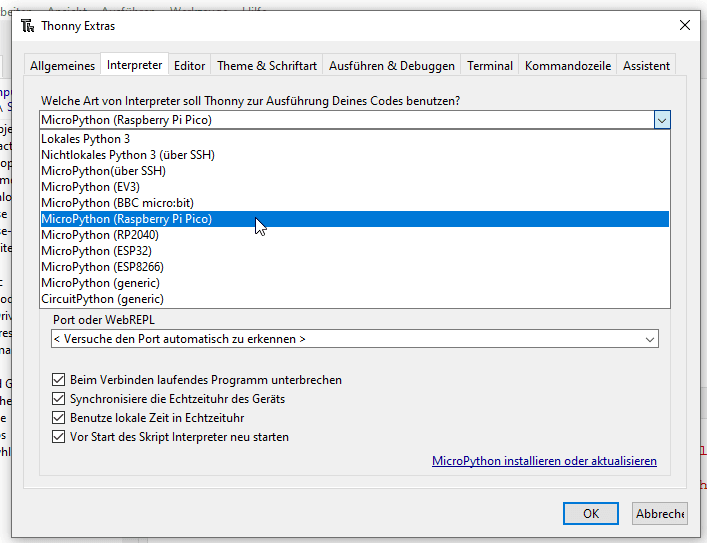The image size is (707, 543).
Task: Click the Thonny icon in title bar
Action: pyautogui.click(x=27, y=25)
